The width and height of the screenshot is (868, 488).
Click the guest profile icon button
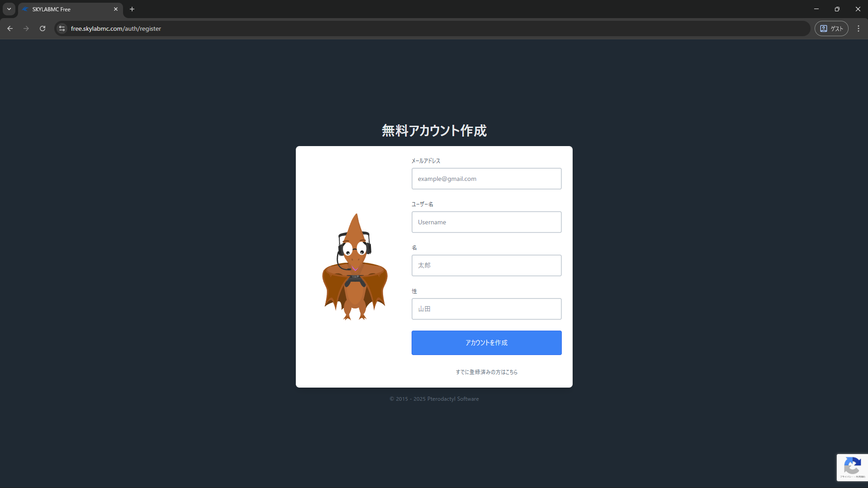point(831,28)
